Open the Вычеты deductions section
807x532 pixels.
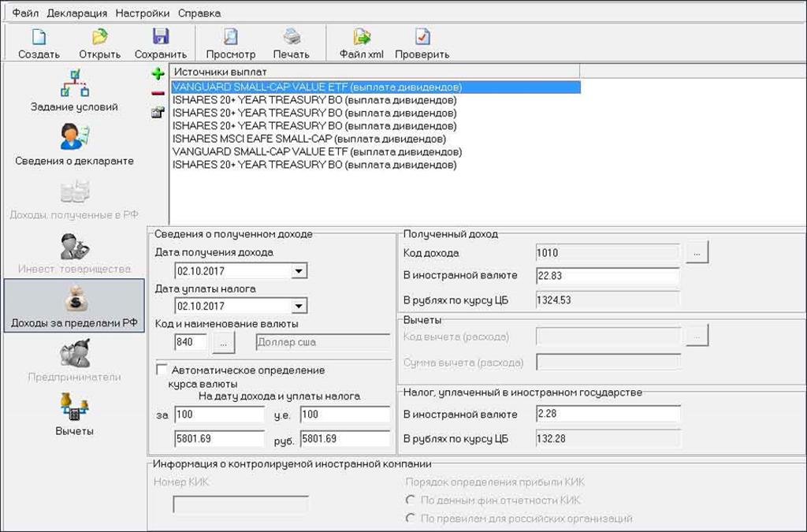click(x=75, y=415)
